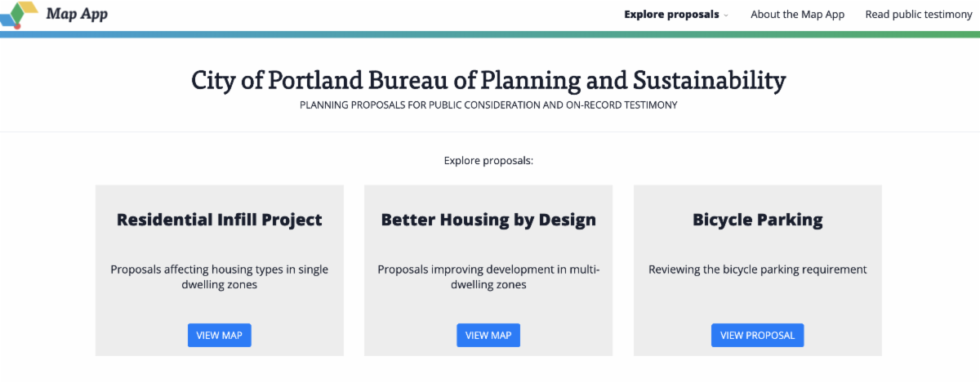Go to About the Map App
This screenshot has height=383, width=980.
tap(797, 15)
